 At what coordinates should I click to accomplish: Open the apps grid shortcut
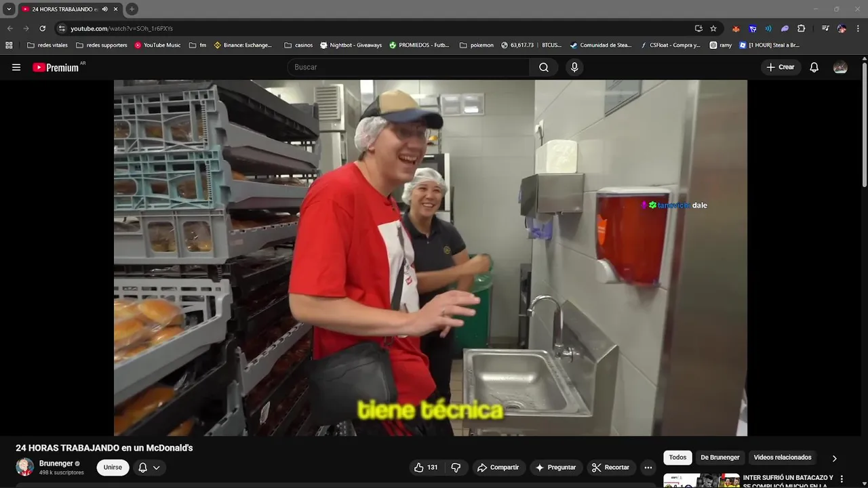coord(9,45)
